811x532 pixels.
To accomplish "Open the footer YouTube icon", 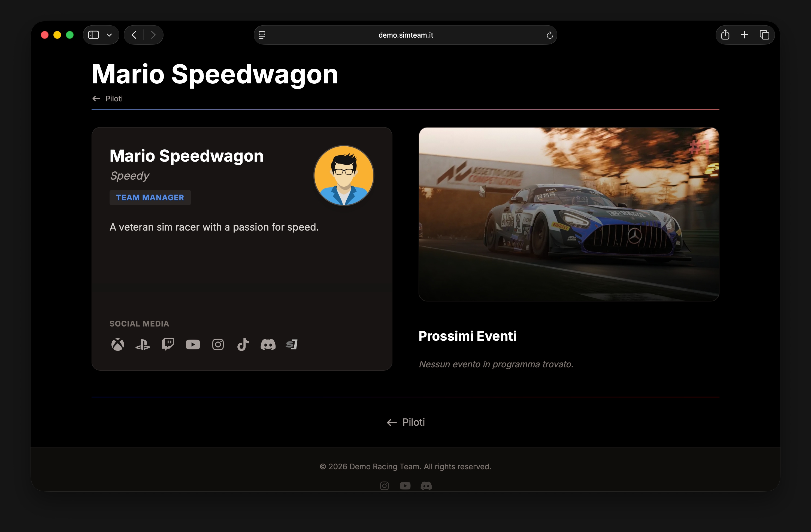I will (x=405, y=486).
